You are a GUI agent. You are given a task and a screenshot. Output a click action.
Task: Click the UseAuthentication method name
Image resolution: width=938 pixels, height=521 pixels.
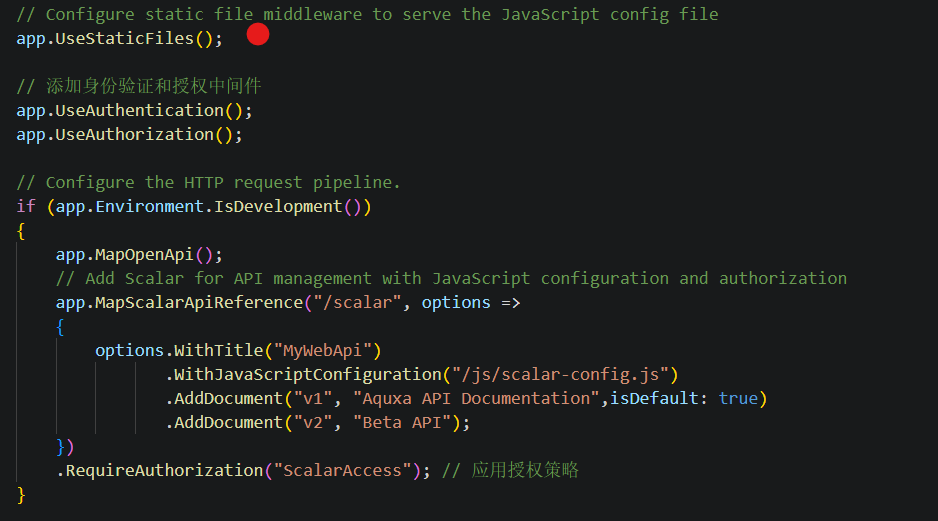pos(139,111)
